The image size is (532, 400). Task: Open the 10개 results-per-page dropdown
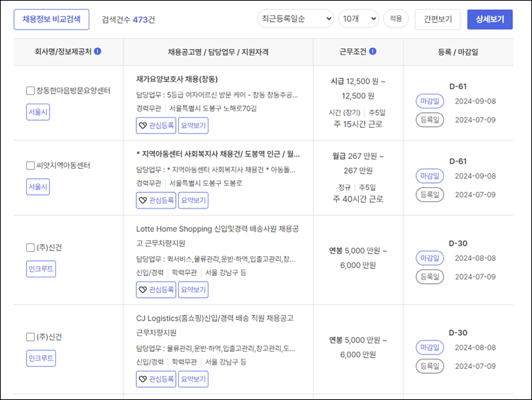click(x=359, y=18)
